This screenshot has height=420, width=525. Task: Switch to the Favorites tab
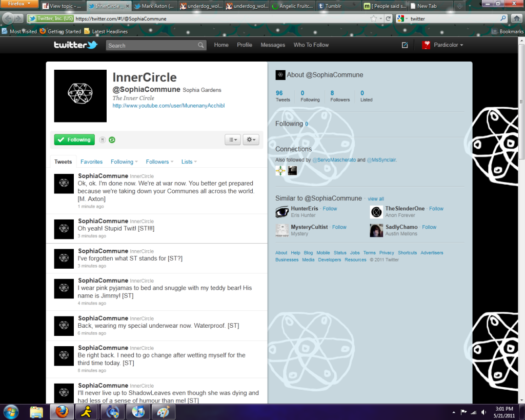click(91, 162)
